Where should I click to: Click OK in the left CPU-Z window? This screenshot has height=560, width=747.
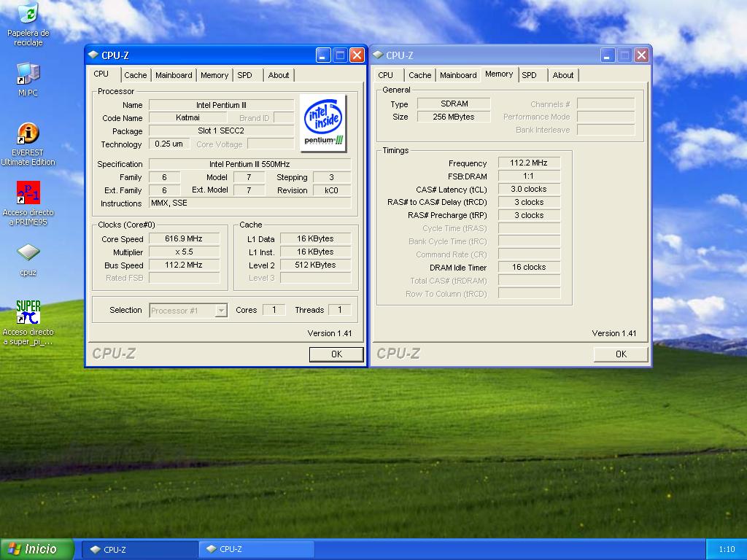click(x=336, y=354)
